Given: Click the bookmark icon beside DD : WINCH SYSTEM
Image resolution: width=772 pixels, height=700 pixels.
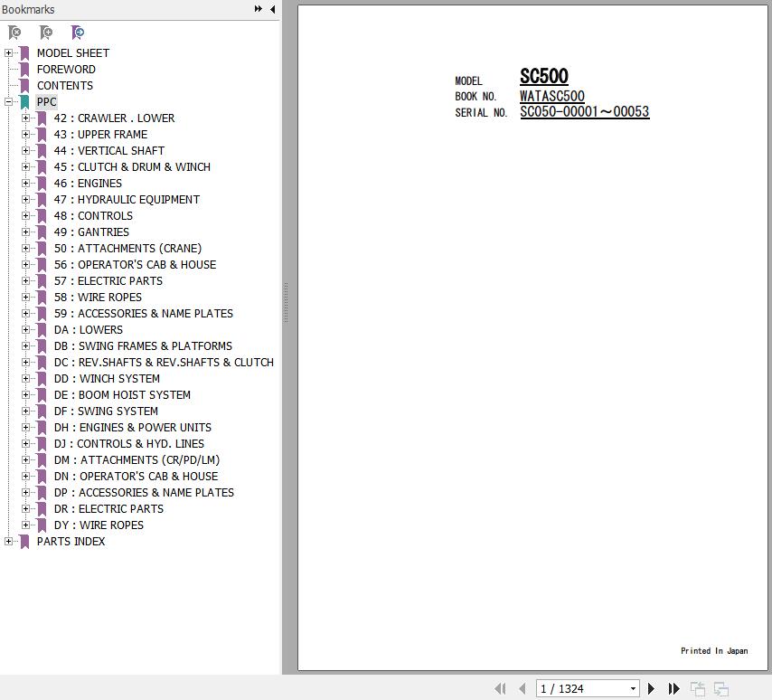Looking at the screenshot, I should point(42,379).
